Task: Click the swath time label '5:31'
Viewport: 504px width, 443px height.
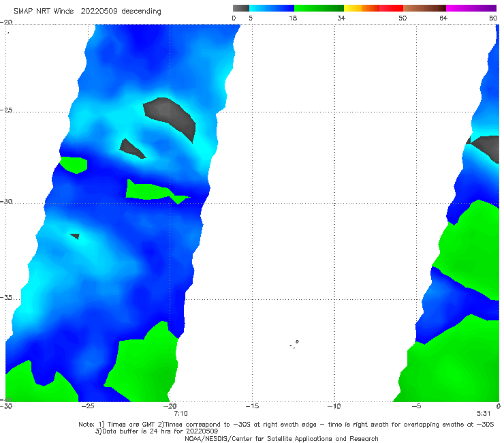Action: pos(484,414)
